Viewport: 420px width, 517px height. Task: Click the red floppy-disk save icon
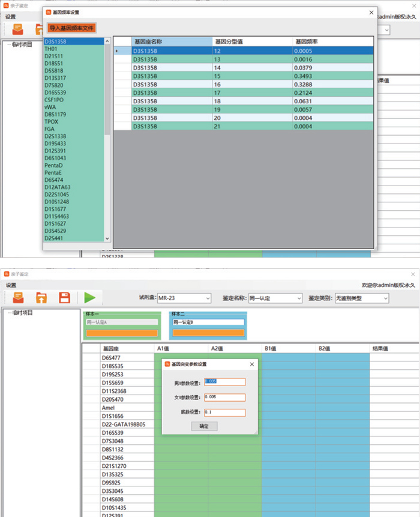pos(64,297)
